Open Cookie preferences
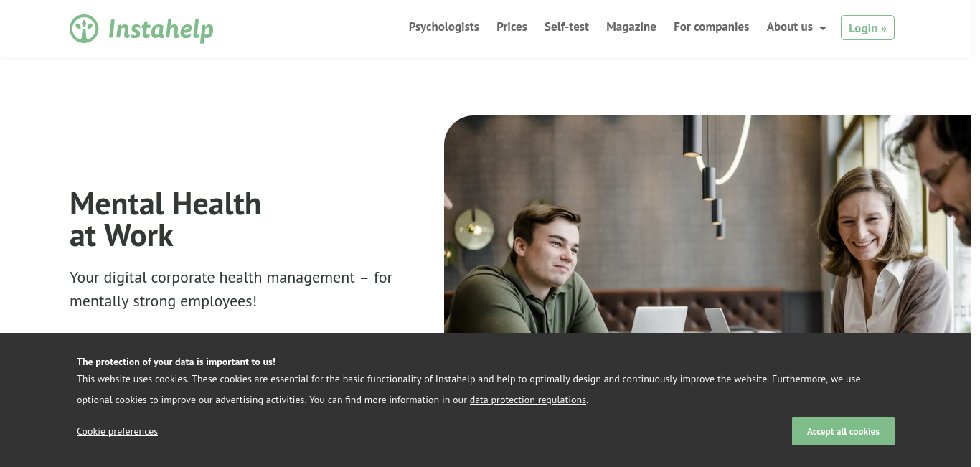Image resolution: width=980 pixels, height=467 pixels. 117,431
